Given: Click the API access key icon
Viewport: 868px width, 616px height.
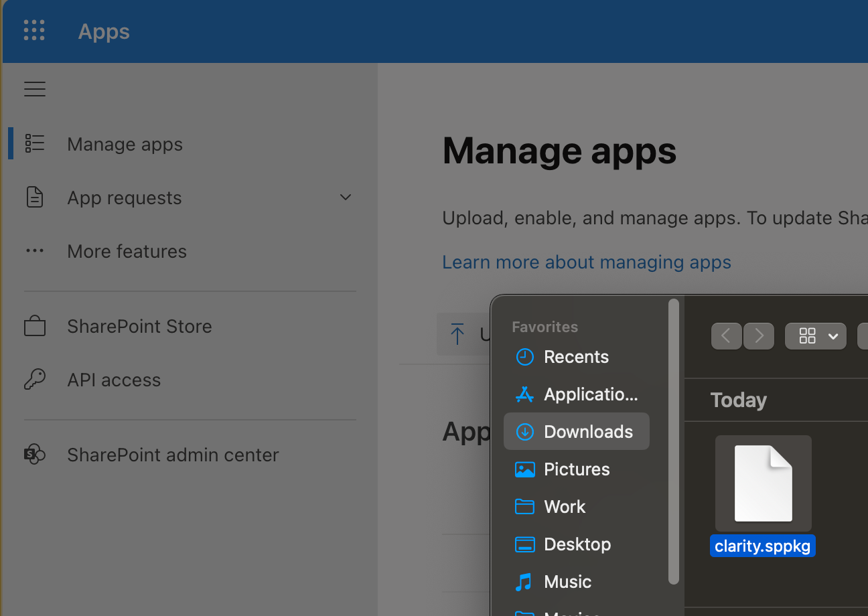Looking at the screenshot, I should pos(35,380).
